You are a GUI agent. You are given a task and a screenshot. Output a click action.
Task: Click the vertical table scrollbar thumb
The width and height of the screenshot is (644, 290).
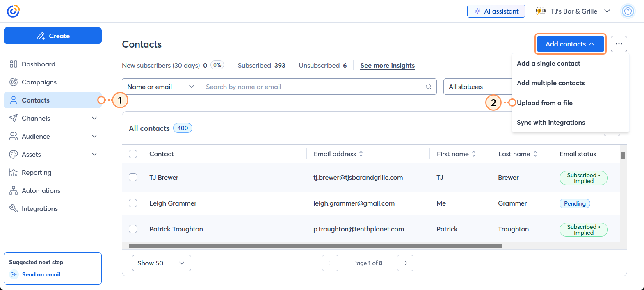[x=623, y=155]
